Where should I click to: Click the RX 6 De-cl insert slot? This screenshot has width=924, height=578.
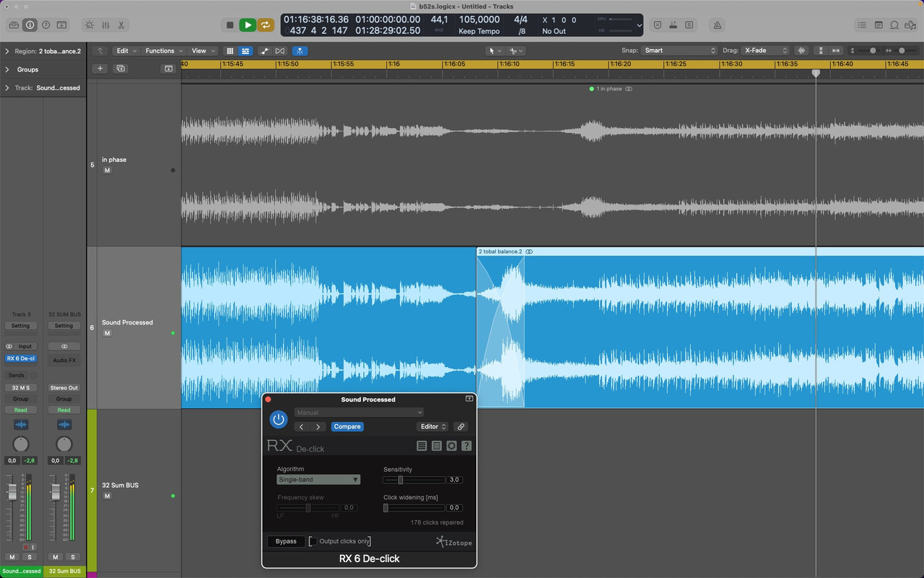21,358
